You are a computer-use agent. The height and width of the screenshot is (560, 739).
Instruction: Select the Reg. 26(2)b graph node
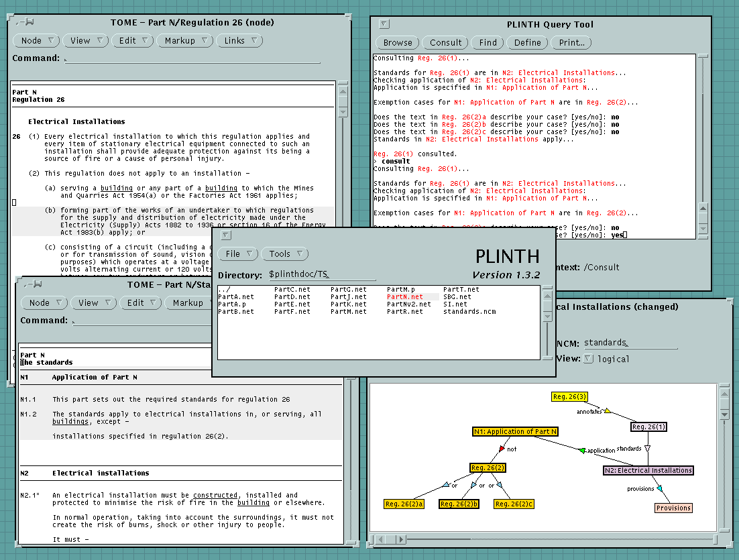point(459,504)
